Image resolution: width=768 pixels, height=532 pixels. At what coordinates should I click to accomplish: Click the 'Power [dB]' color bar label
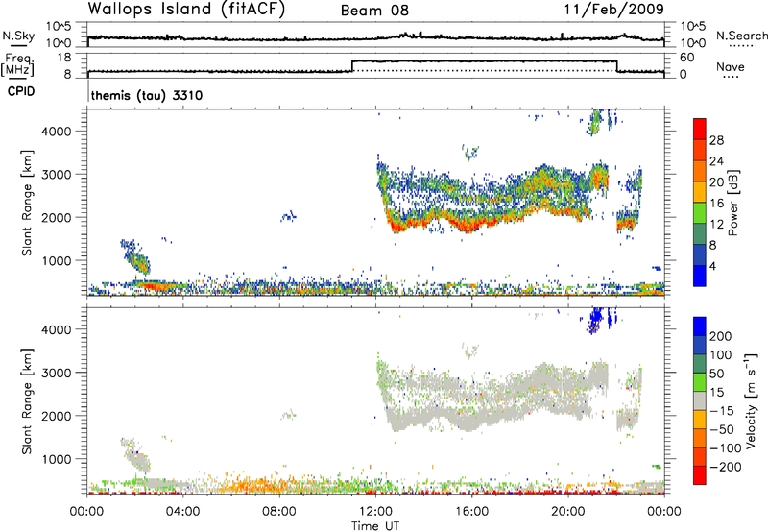click(x=733, y=203)
